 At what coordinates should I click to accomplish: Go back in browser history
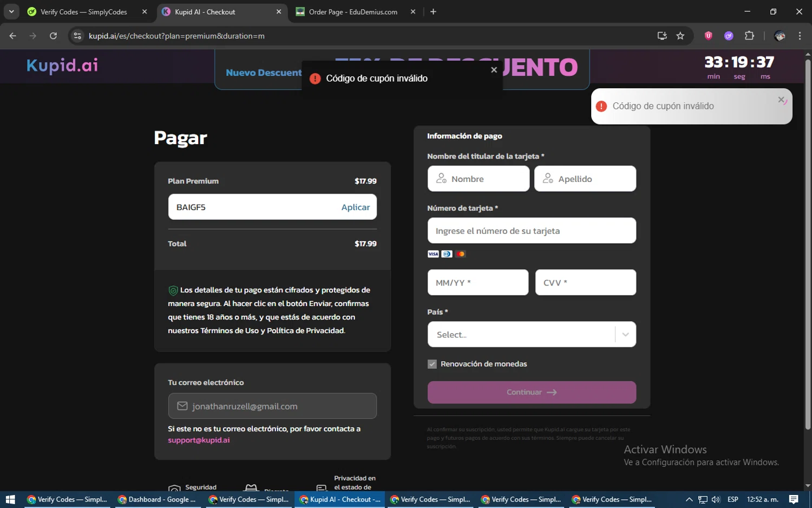click(13, 36)
